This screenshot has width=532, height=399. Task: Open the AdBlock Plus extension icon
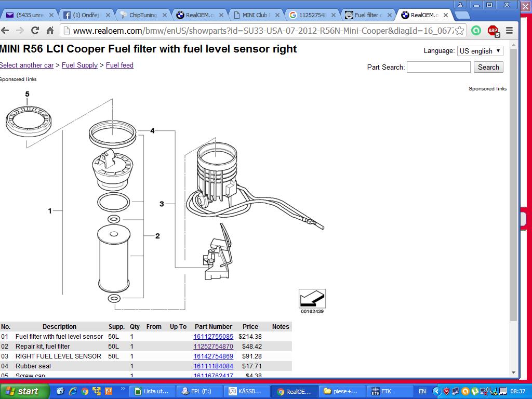(x=493, y=31)
